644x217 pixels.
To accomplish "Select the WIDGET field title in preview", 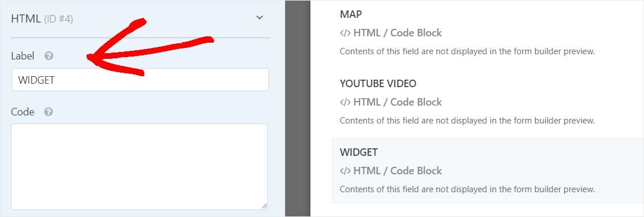I will pyautogui.click(x=358, y=152).
